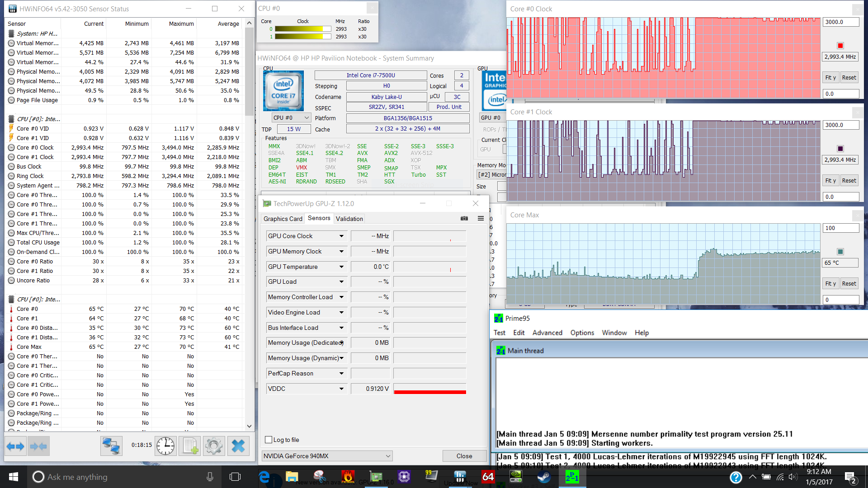Click the 100 max field of Core Max graph
868x488 pixels.
[841, 228]
